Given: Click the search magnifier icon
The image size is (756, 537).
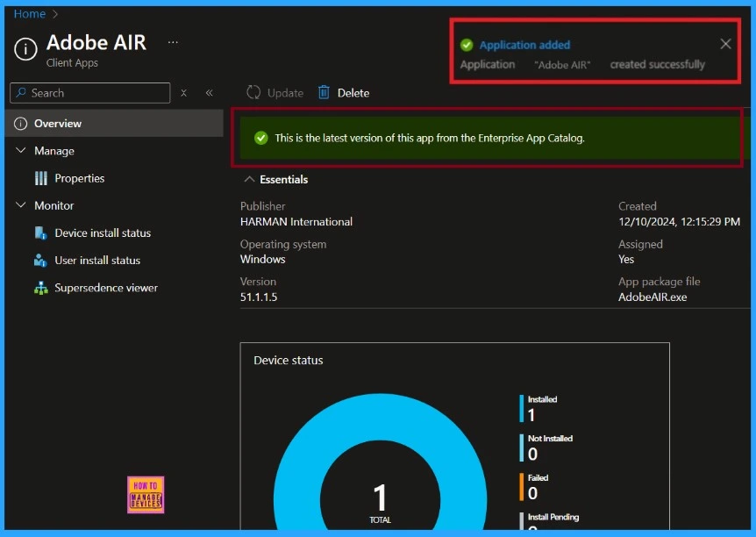Looking at the screenshot, I should 21,92.
